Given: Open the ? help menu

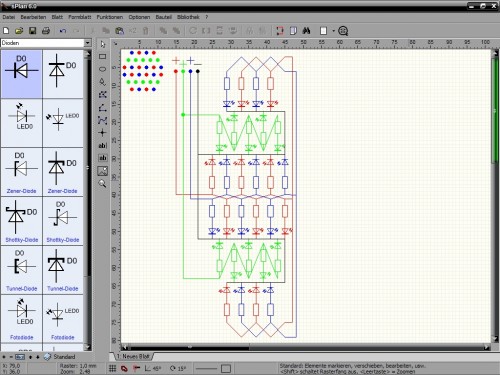Looking at the screenshot, I should pos(207,17).
